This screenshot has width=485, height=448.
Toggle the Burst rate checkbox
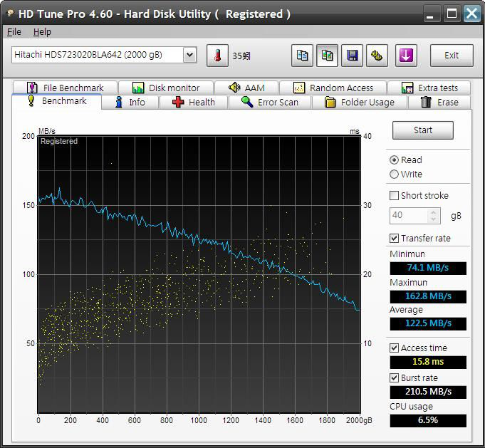coord(394,377)
